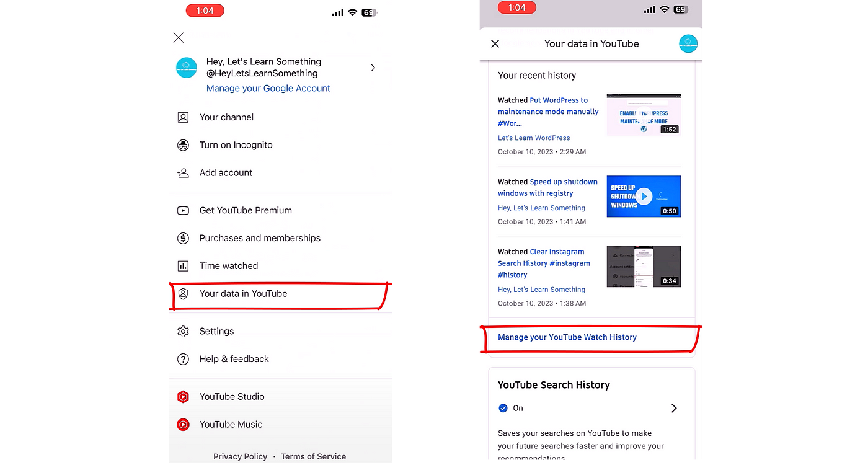Click the Incognito mask icon

point(183,145)
